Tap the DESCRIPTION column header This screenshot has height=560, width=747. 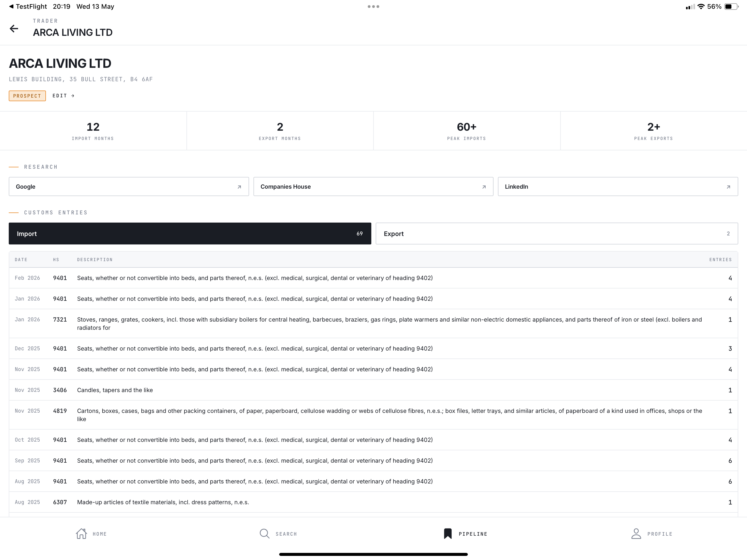pyautogui.click(x=95, y=259)
